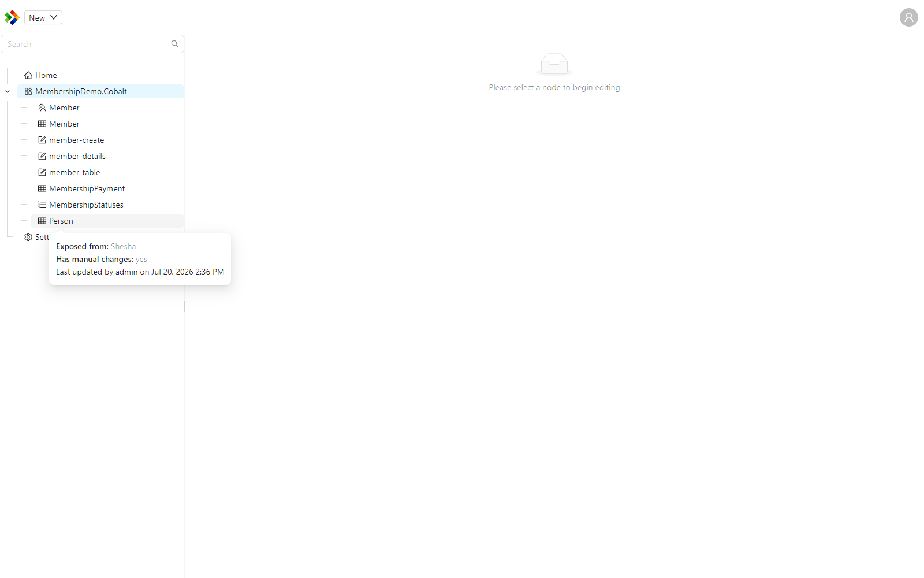The image size is (924, 578).
Task: Click the member-create form edit icon
Action: 42,140
